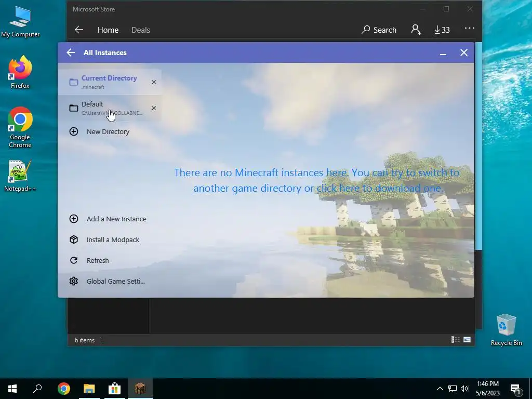532x399 pixels.
Task: Open Chrome from the taskbar
Action: pos(64,389)
